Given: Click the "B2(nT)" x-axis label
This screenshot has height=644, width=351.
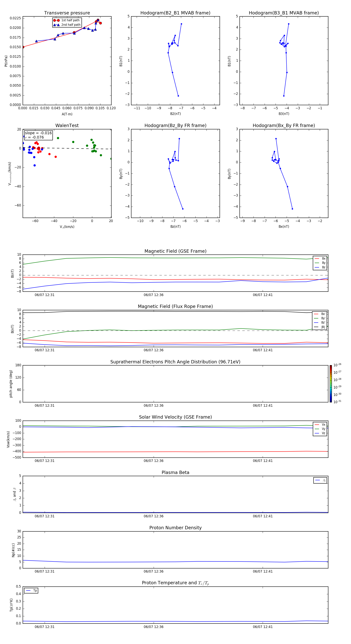Looking at the screenshot, I should click(x=175, y=114).
